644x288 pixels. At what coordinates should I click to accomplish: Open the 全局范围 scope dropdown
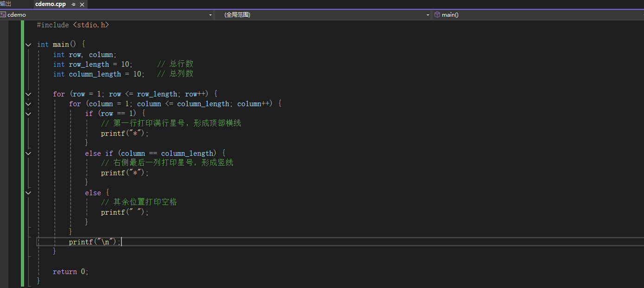[x=428, y=15]
